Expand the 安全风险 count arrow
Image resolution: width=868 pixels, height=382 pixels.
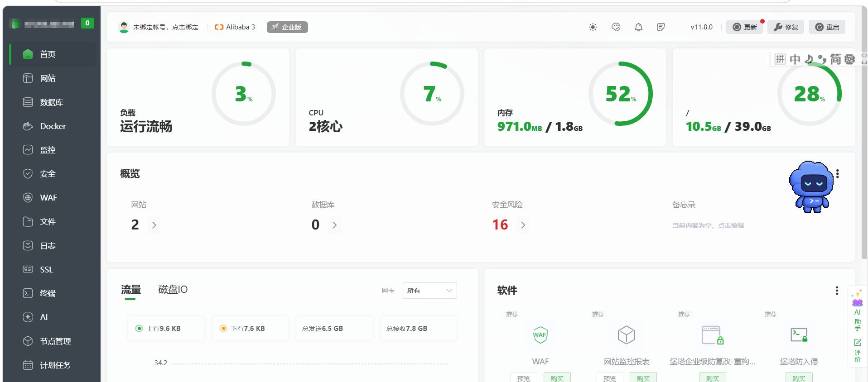pyautogui.click(x=523, y=225)
